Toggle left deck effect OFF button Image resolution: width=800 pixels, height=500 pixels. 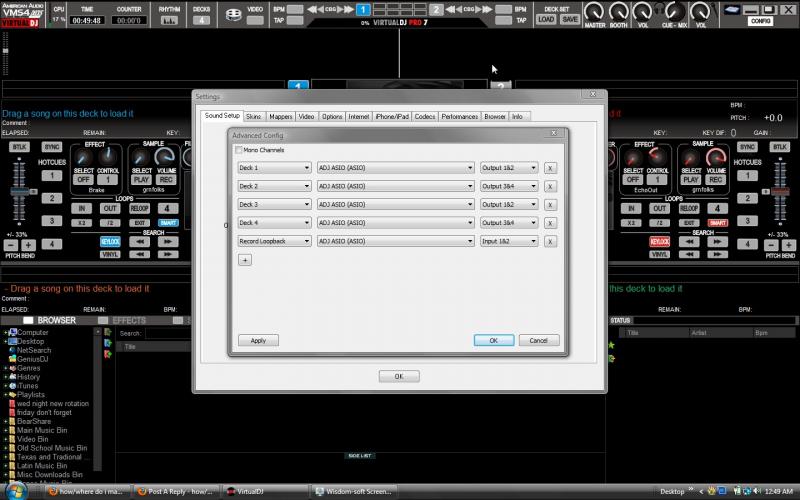pos(83,180)
